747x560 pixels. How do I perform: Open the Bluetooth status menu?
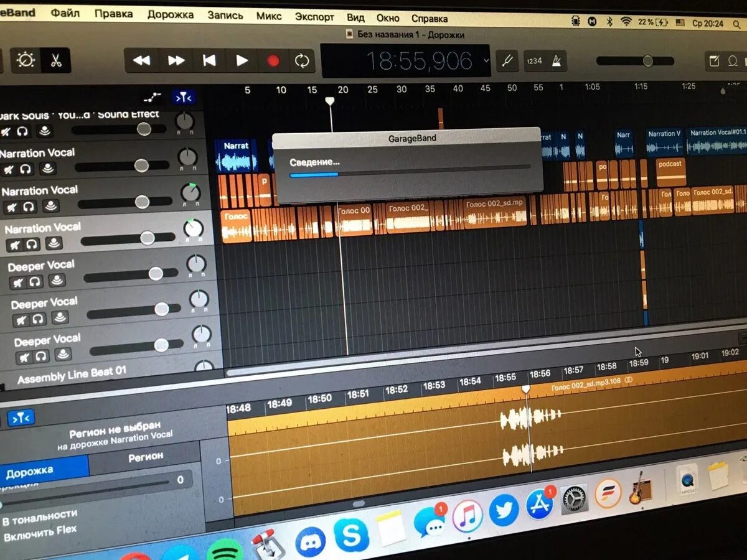[x=610, y=22]
